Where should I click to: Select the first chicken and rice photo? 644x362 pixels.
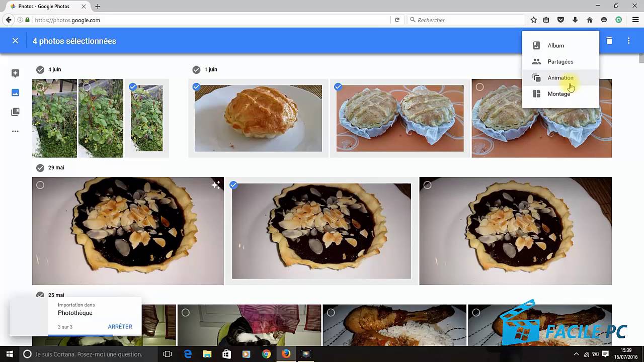(x=331, y=313)
